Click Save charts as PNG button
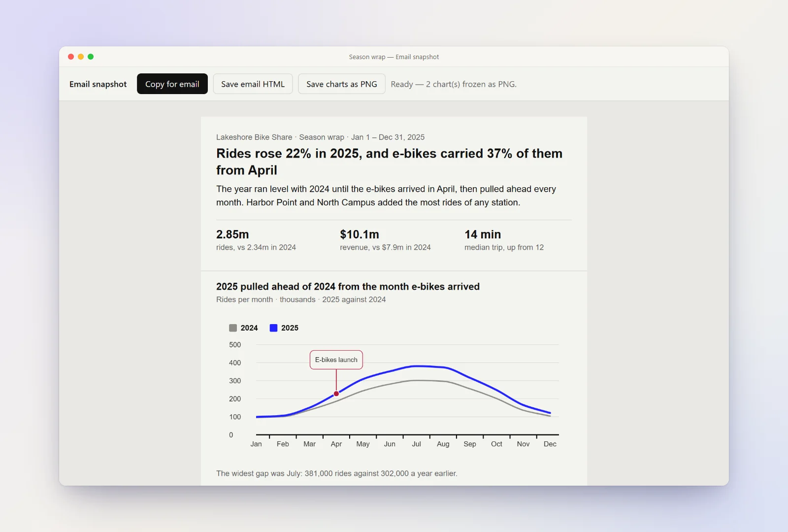The image size is (788, 532). pos(342,84)
